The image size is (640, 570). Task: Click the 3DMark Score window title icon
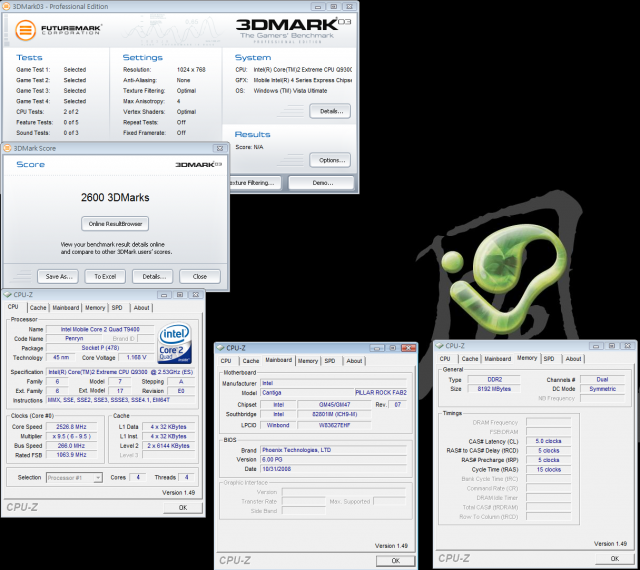point(7,148)
